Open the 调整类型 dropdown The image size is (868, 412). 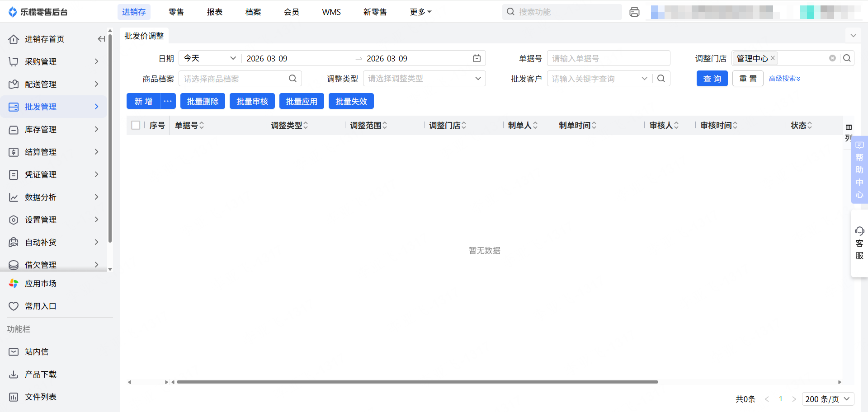pyautogui.click(x=424, y=79)
